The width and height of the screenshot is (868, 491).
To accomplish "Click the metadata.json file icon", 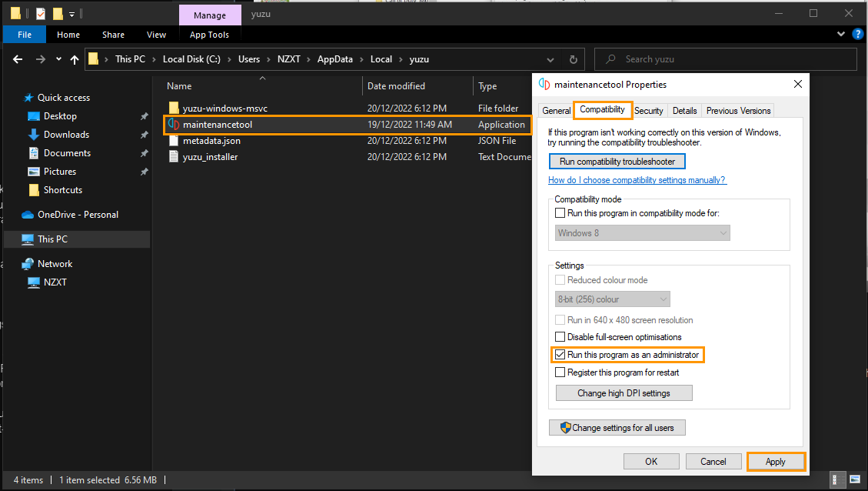I will tap(174, 141).
